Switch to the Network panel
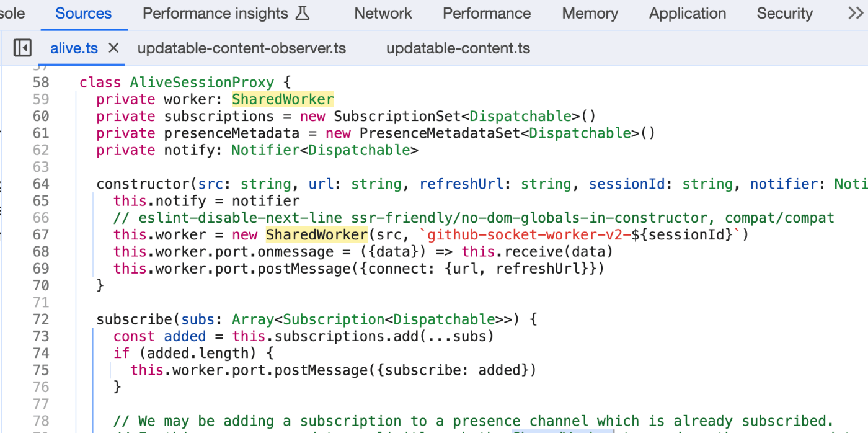 pyautogui.click(x=383, y=13)
